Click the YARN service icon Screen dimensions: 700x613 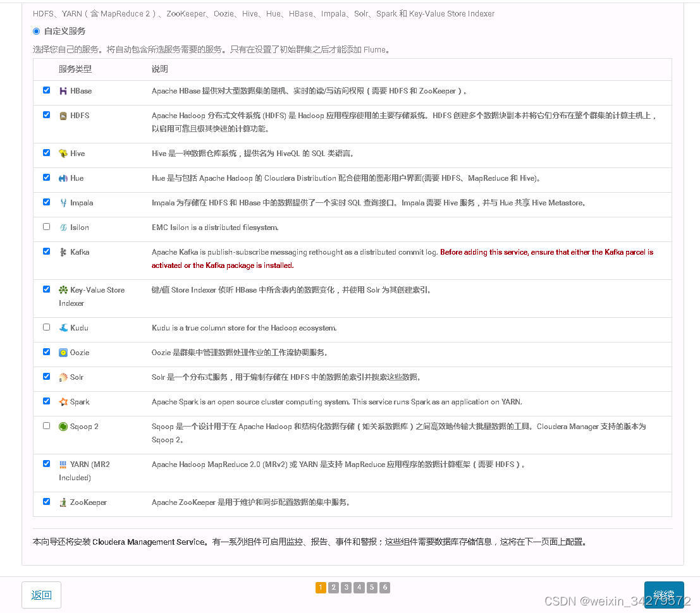(63, 464)
